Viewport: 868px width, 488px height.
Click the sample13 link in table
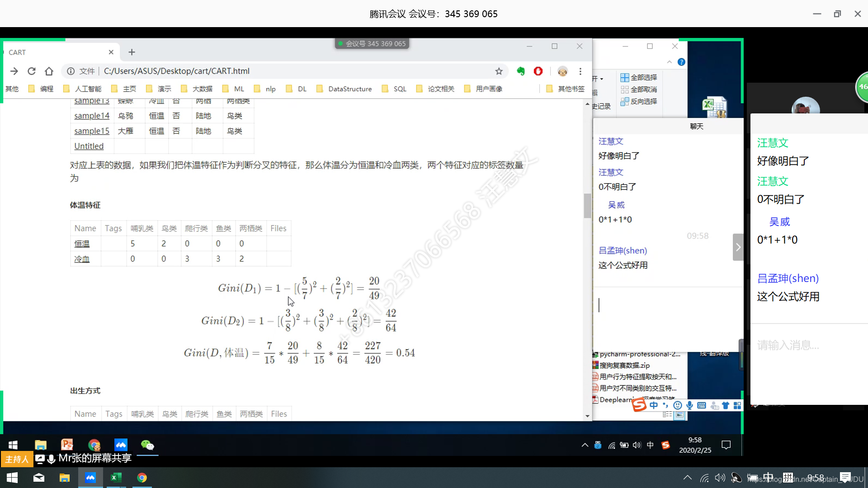(x=91, y=100)
